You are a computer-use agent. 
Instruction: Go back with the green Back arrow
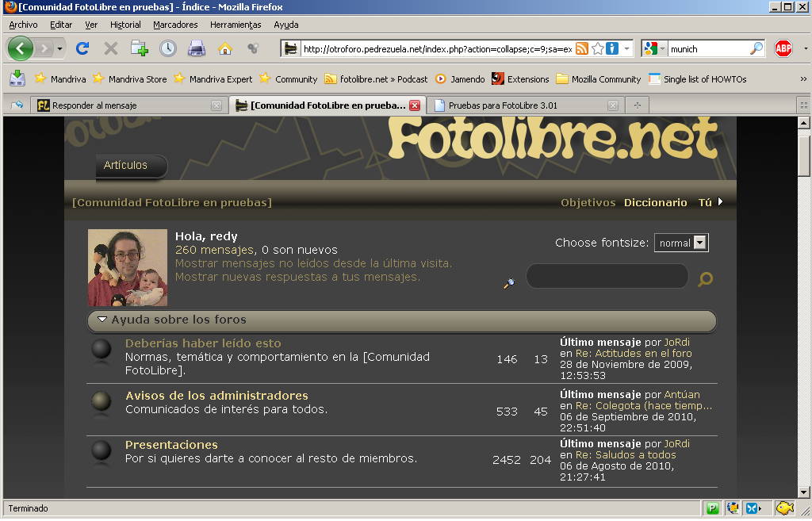click(x=20, y=48)
